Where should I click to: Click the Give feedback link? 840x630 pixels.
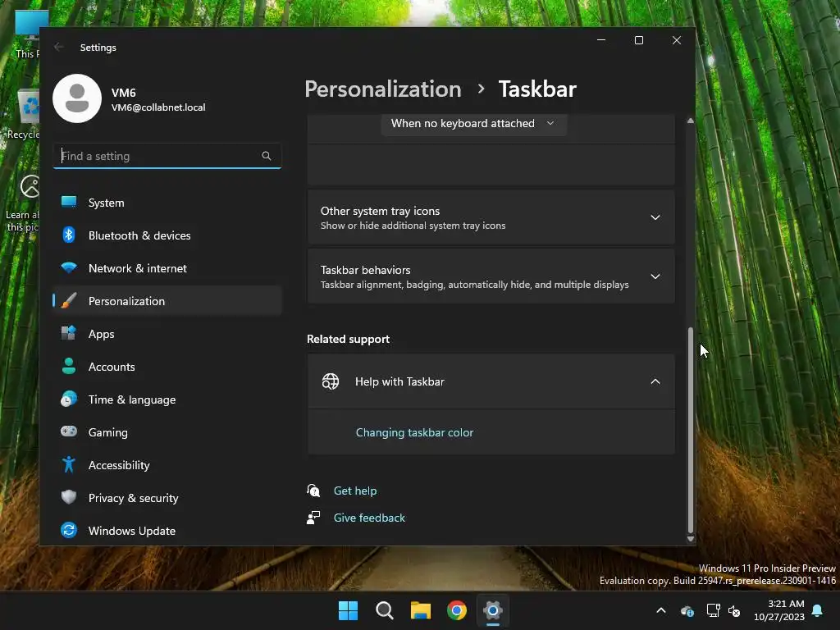coord(369,518)
